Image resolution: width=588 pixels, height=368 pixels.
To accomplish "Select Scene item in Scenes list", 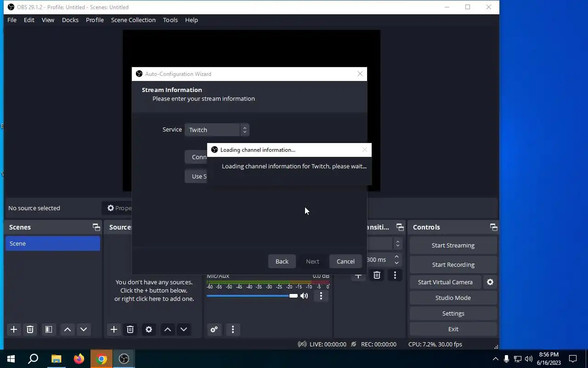I will pyautogui.click(x=53, y=243).
